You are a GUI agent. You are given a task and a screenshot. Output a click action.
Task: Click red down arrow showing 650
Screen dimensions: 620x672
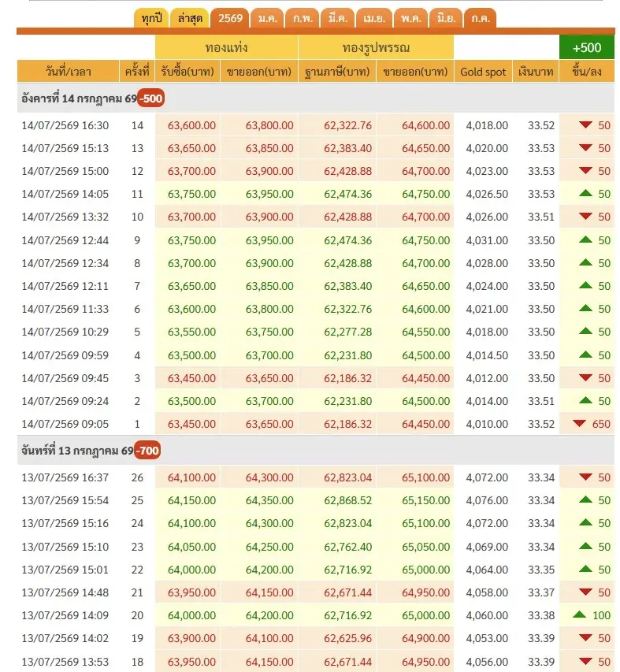pyautogui.click(x=579, y=423)
